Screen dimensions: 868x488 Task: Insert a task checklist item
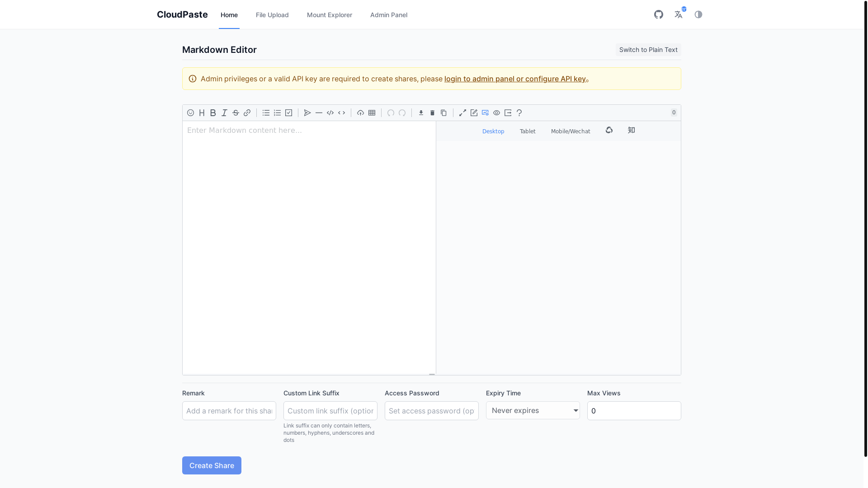coord(288,113)
